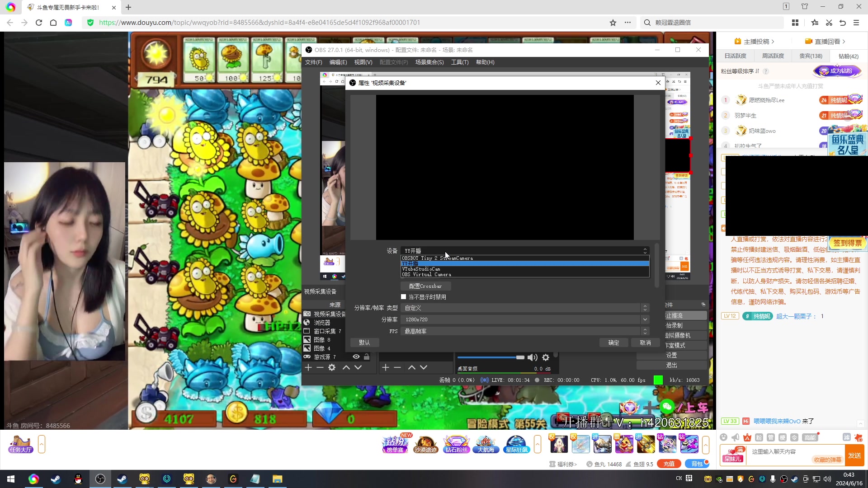Viewport: 868px width, 488px height.
Task: Open OBS Studio from Windows taskbar
Action: pos(100,479)
